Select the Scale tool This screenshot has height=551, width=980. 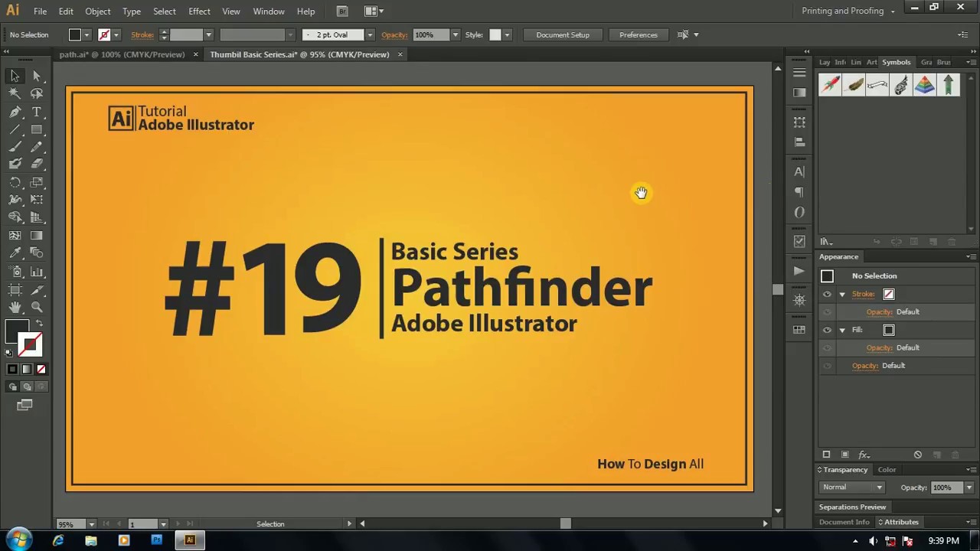[37, 182]
